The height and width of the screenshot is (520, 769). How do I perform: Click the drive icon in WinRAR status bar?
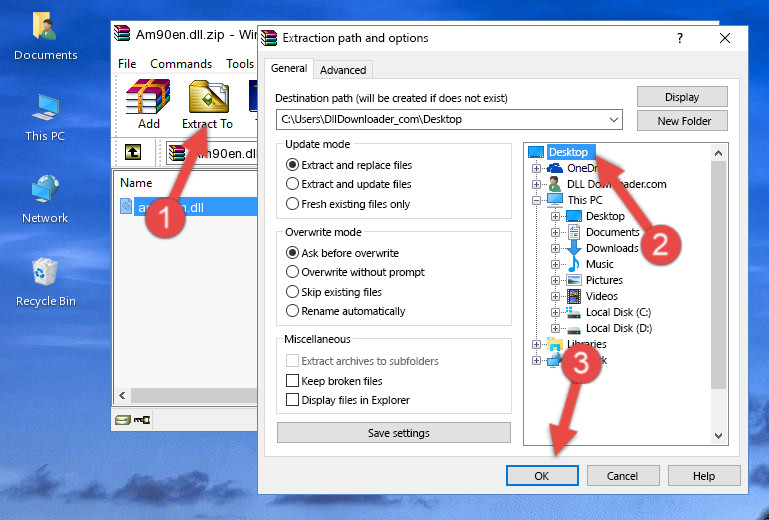(x=123, y=419)
